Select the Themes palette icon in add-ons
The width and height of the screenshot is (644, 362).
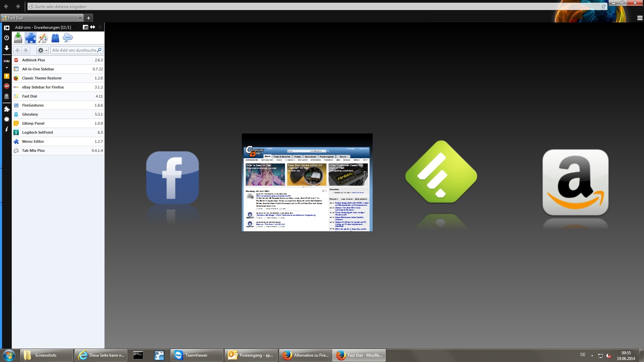point(43,38)
